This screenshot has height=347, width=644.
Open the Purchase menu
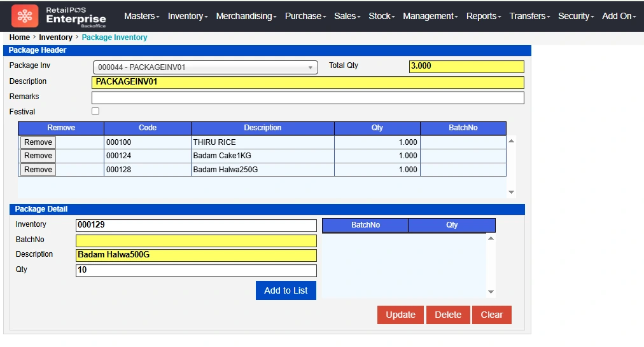pos(305,16)
